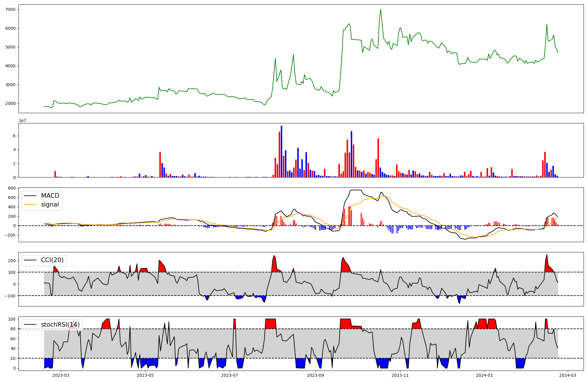Screen dimensions: 588x382
Task: Click the -100 tick on the CCI axis
Action: pyautogui.click(x=10, y=296)
